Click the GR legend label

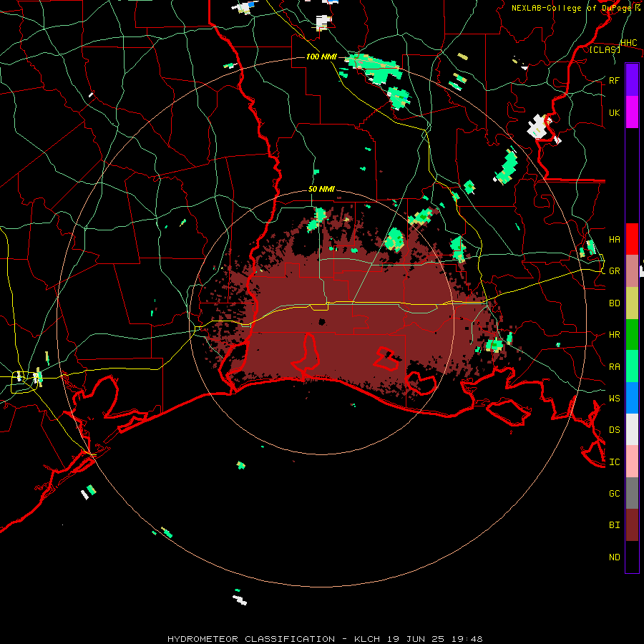pos(614,271)
